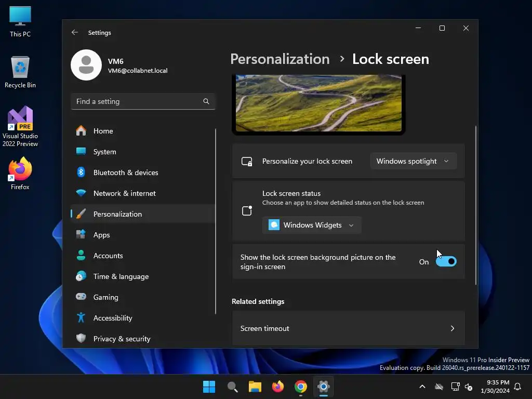Open Screen timeout related setting
This screenshot has width=532, height=399.
pos(348,328)
